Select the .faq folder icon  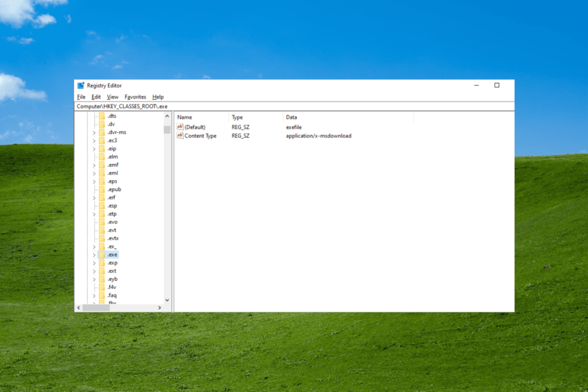(x=102, y=295)
